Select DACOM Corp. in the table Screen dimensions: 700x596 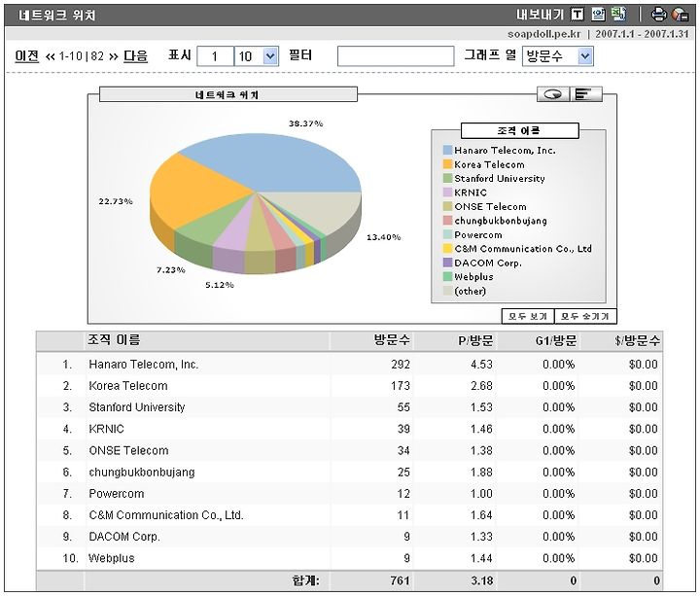pos(124,537)
